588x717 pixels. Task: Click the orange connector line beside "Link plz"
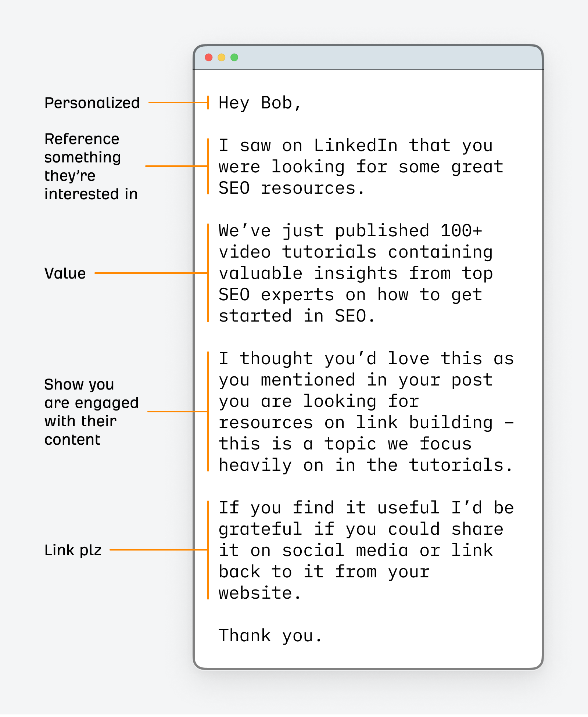pyautogui.click(x=158, y=550)
